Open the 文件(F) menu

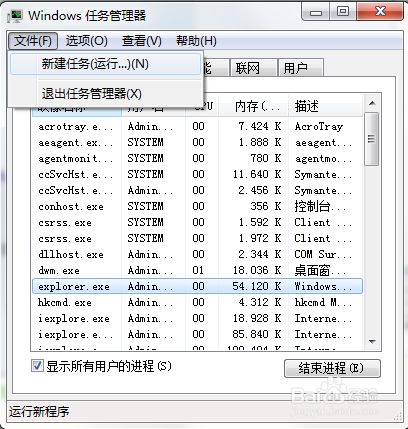pos(33,41)
